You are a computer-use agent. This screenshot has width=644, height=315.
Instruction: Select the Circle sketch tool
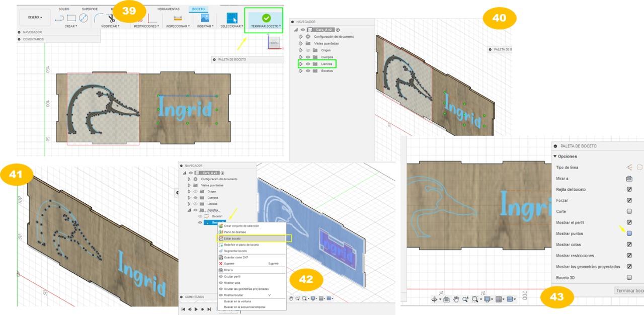coord(84,18)
